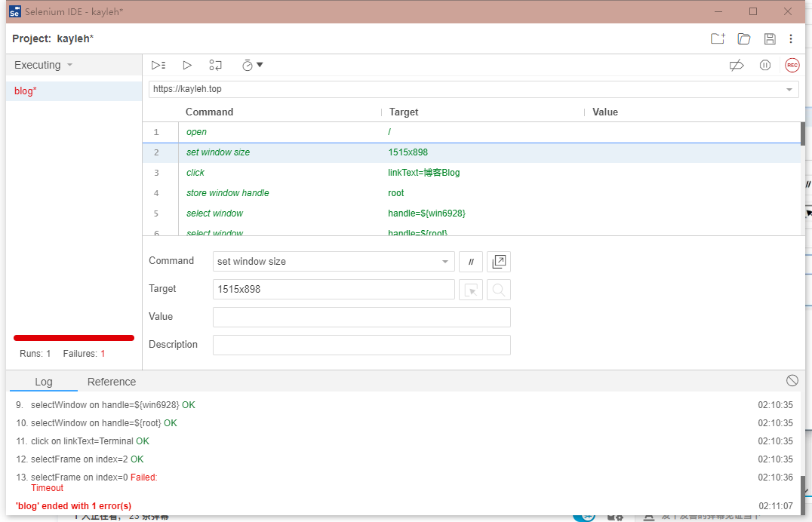Click the Selenium IDE title bar logo
The width and height of the screenshot is (812, 522).
pyautogui.click(x=15, y=12)
